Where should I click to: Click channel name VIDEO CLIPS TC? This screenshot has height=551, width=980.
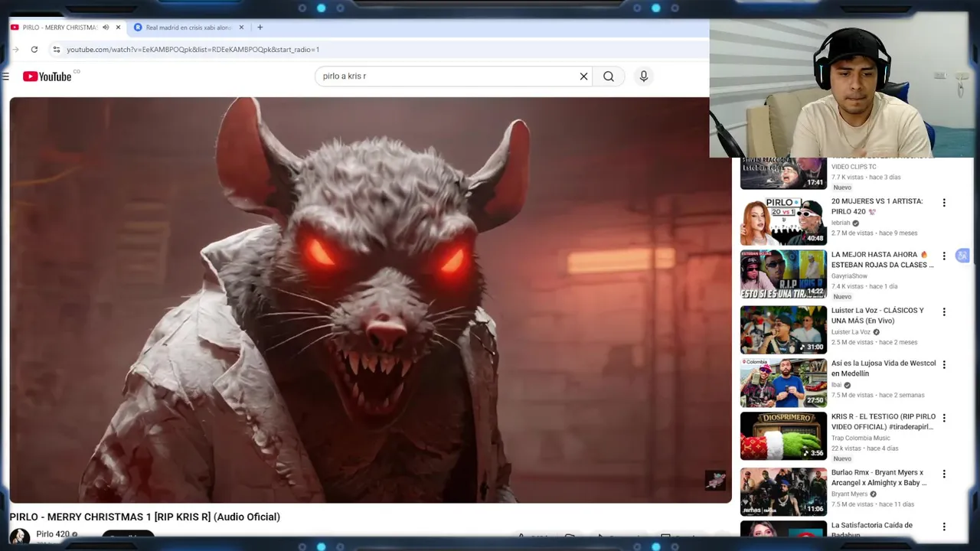point(854,167)
